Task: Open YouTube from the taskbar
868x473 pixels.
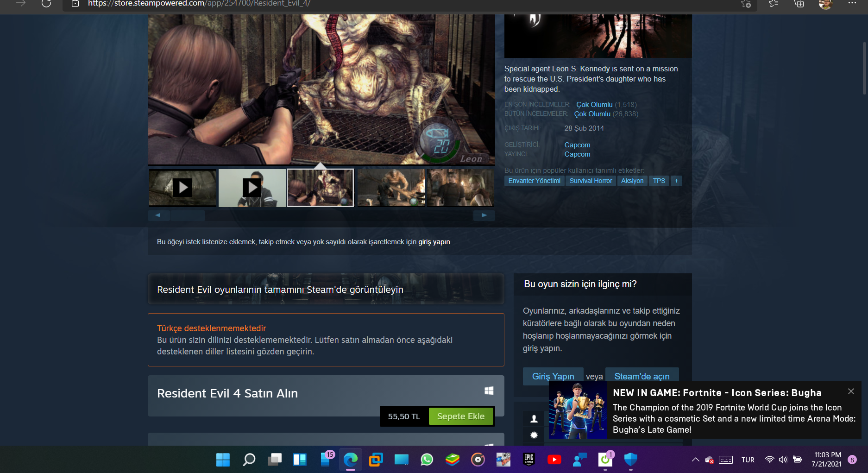Action: click(554, 460)
